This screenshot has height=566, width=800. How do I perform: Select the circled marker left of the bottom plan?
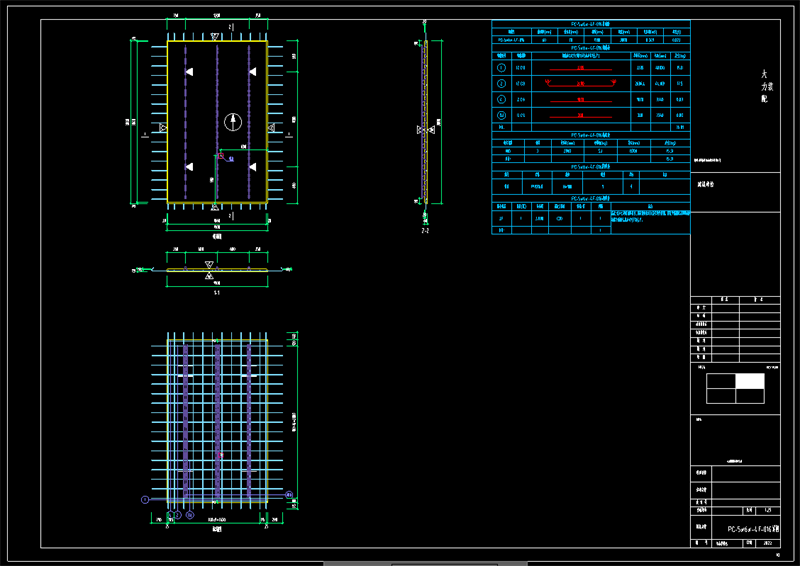[145, 500]
